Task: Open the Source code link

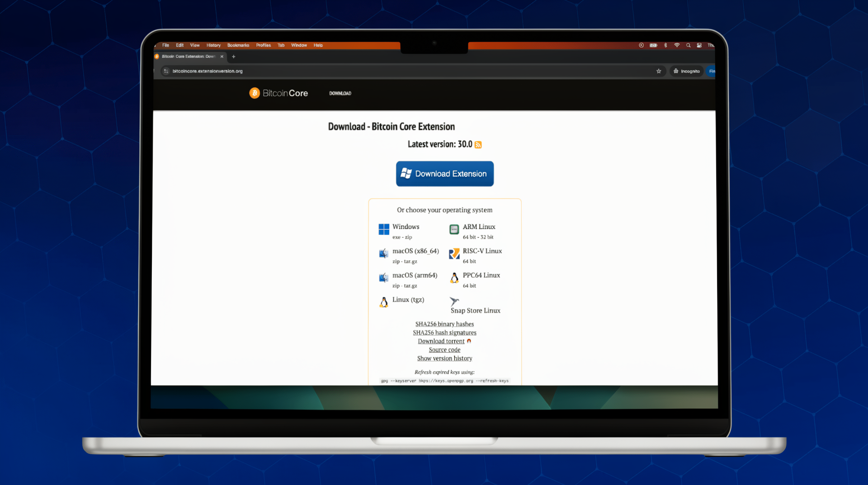Action: pos(444,350)
